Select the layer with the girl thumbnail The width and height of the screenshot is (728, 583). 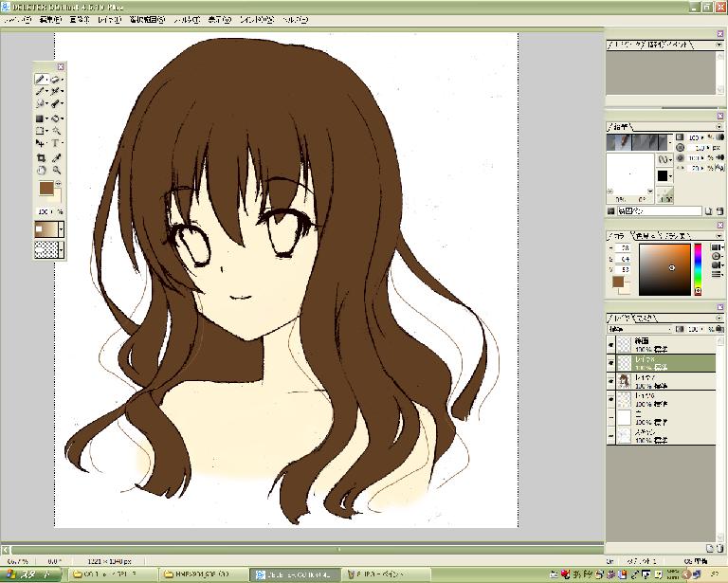point(665,381)
